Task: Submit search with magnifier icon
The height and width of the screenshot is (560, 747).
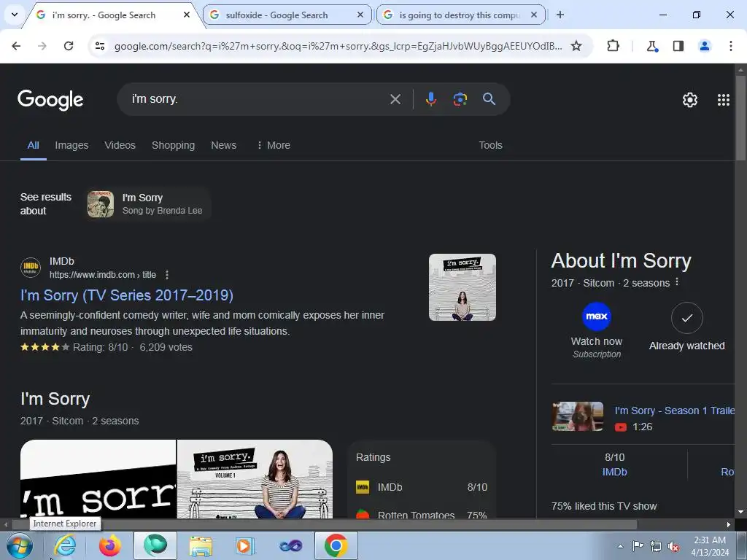Action: [x=489, y=99]
